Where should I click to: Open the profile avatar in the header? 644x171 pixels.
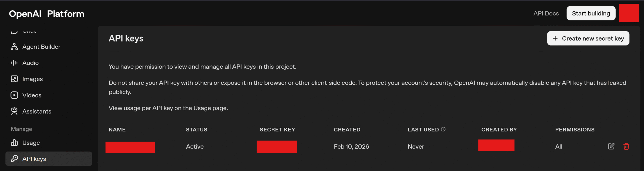(x=629, y=13)
